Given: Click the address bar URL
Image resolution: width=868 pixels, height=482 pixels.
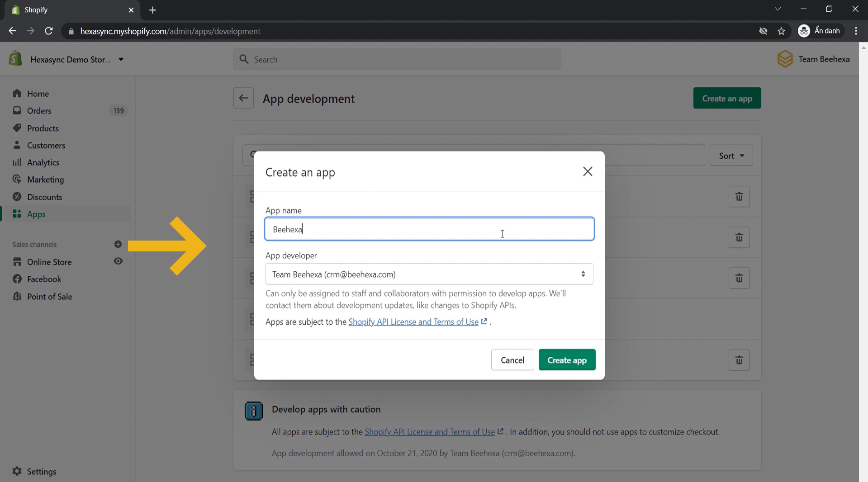Looking at the screenshot, I should (170, 31).
